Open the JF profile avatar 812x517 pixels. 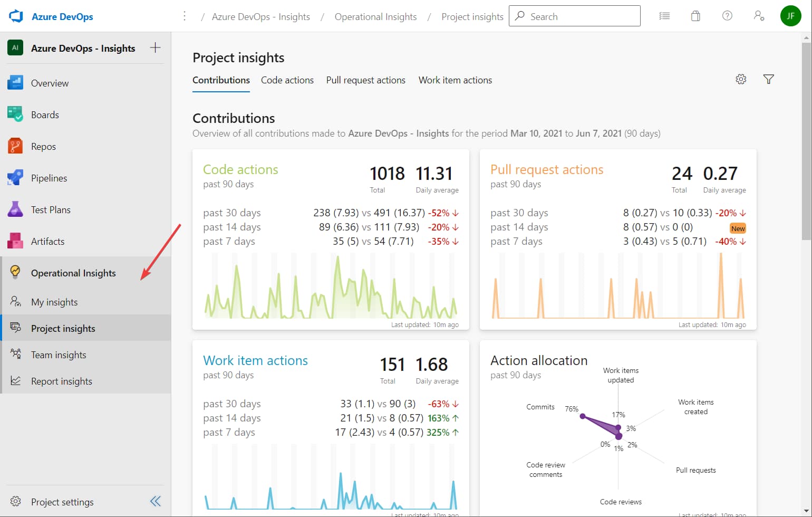pos(790,16)
